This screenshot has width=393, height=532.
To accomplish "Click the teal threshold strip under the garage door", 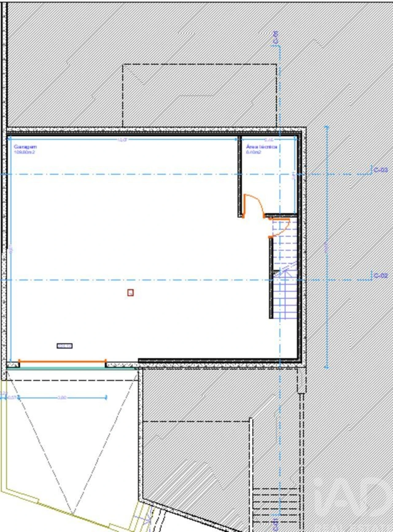I will 71,368.
